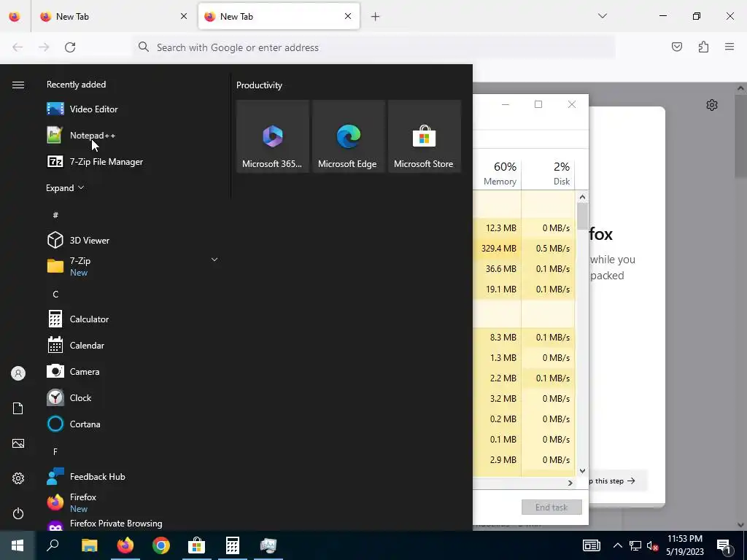Click Windows Start button on taskbar
The image size is (747, 560).
coord(18,545)
